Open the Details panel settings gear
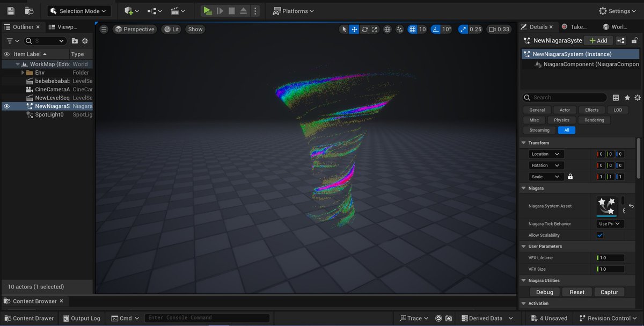Image resolution: width=644 pixels, height=326 pixels. [638, 98]
